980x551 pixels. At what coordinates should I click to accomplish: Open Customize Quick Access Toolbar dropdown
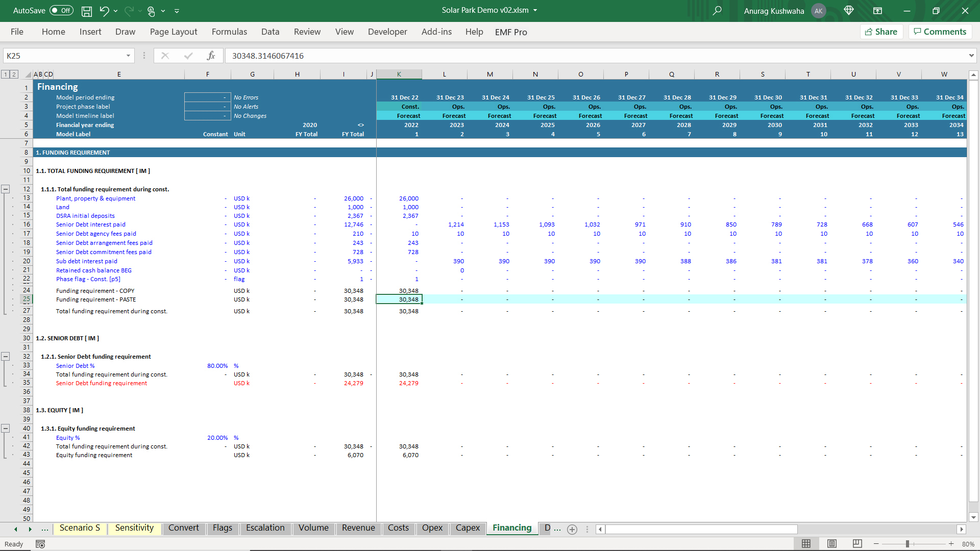(177, 11)
